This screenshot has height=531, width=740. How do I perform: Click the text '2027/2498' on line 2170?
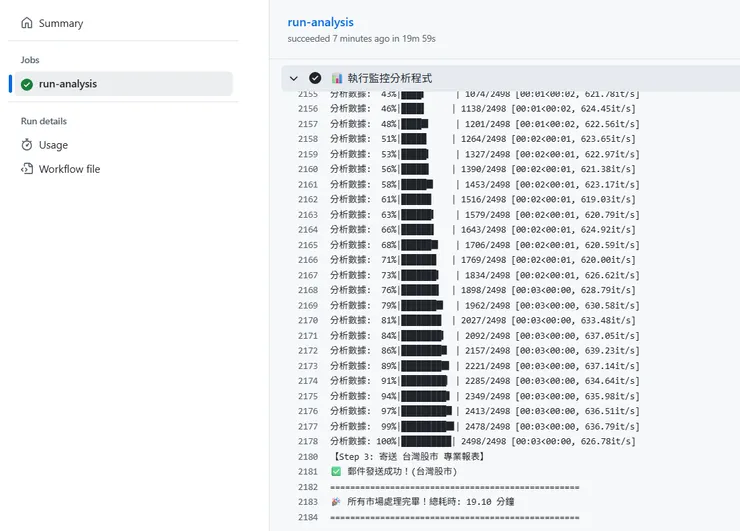point(483,320)
